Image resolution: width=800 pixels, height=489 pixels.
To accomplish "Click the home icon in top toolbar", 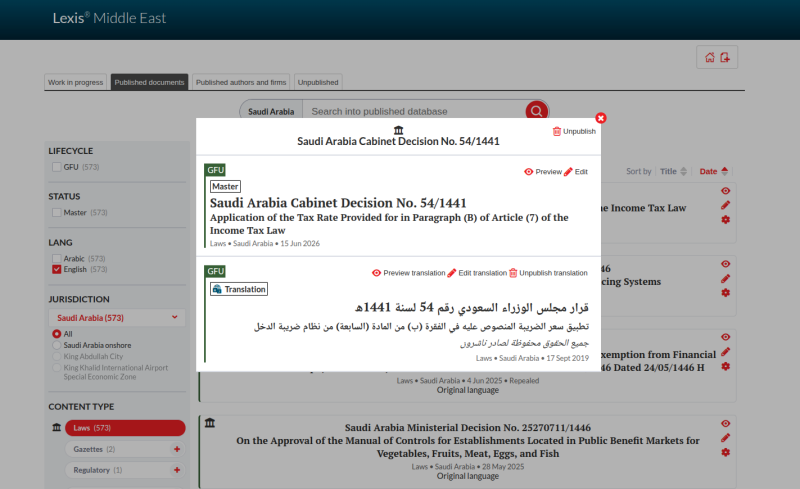I will (x=710, y=57).
